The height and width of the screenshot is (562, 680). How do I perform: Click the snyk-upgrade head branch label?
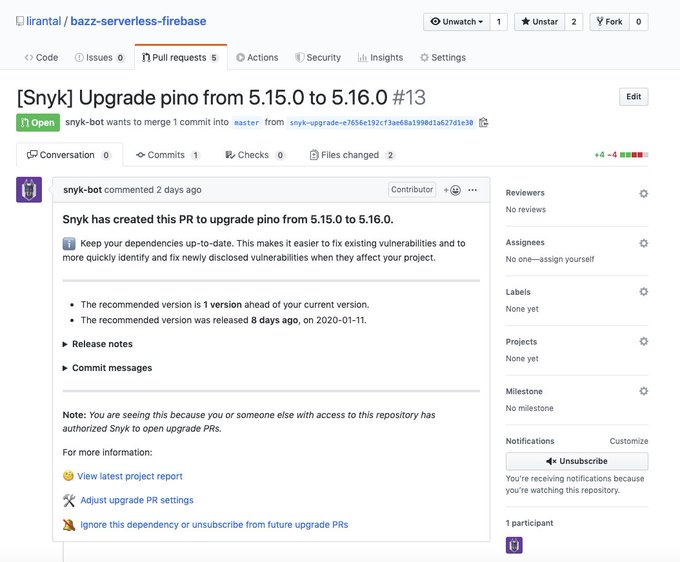381,123
